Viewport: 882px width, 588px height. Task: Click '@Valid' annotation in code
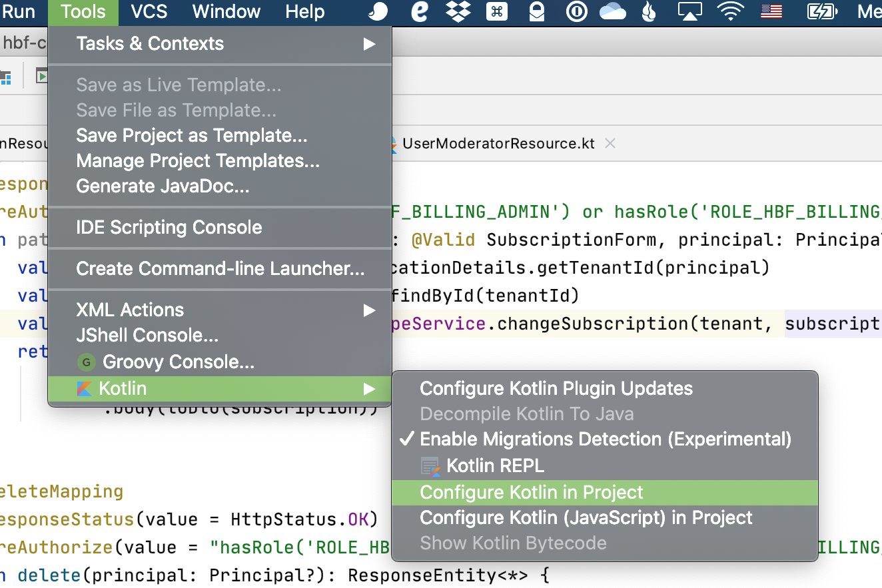coord(444,240)
